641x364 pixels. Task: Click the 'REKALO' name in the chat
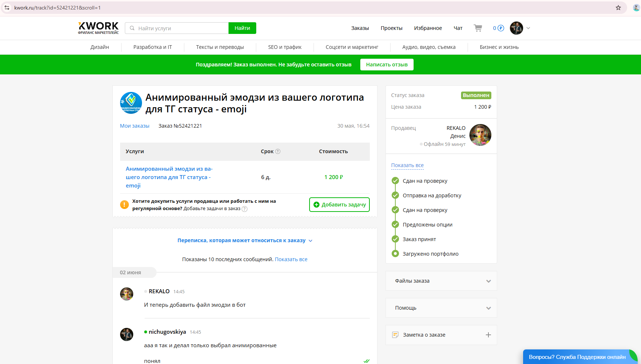159,291
